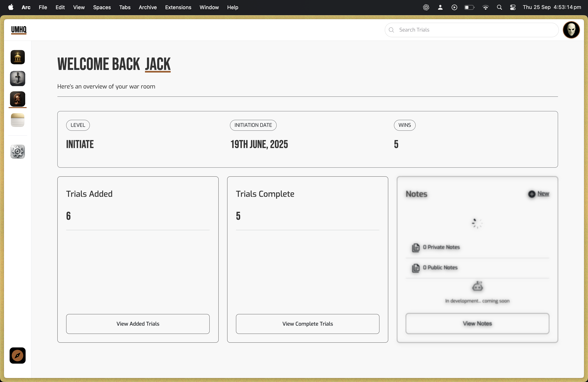
Task: Open macOS Control Center icon
Action: pos(513,7)
